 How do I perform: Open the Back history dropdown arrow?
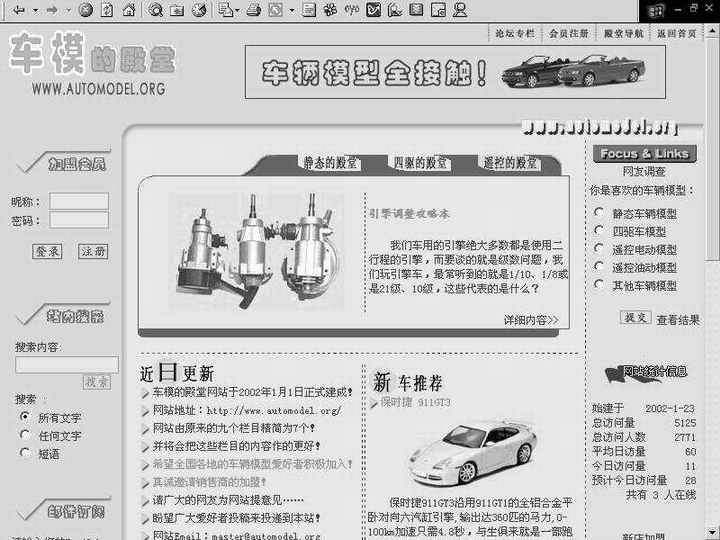35,10
